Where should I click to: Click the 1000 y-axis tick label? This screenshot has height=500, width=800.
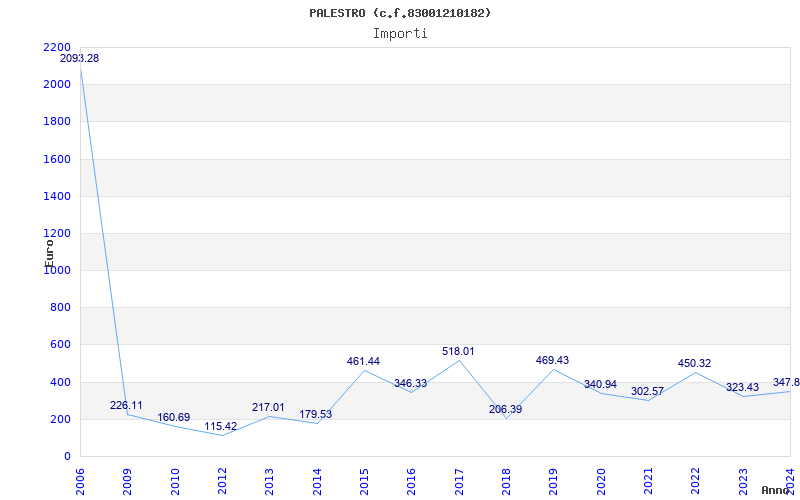pos(57,270)
